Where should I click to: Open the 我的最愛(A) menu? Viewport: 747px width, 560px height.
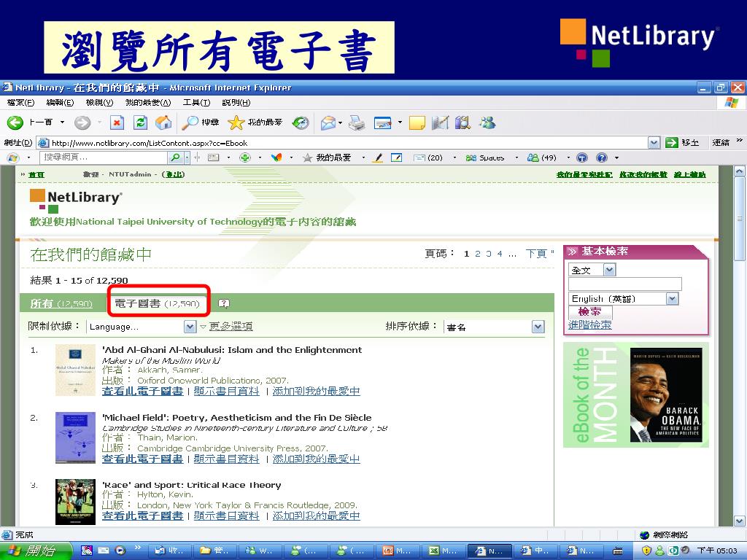coord(148,102)
